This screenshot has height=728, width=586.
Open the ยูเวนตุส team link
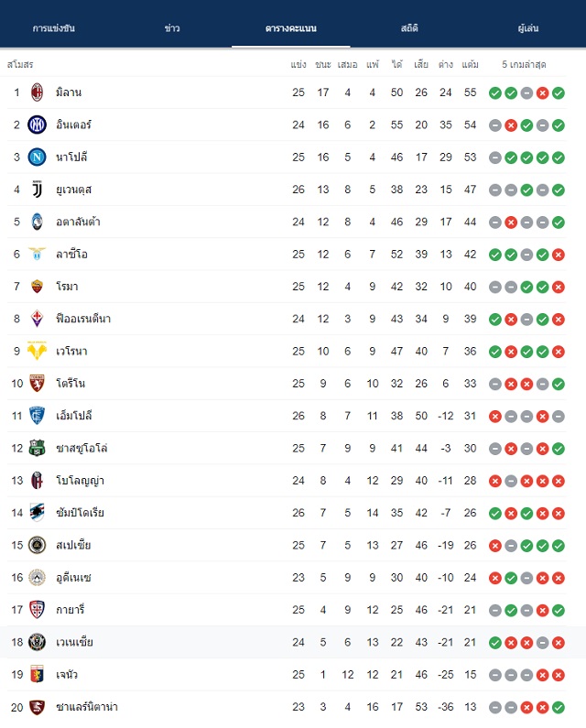(x=74, y=190)
